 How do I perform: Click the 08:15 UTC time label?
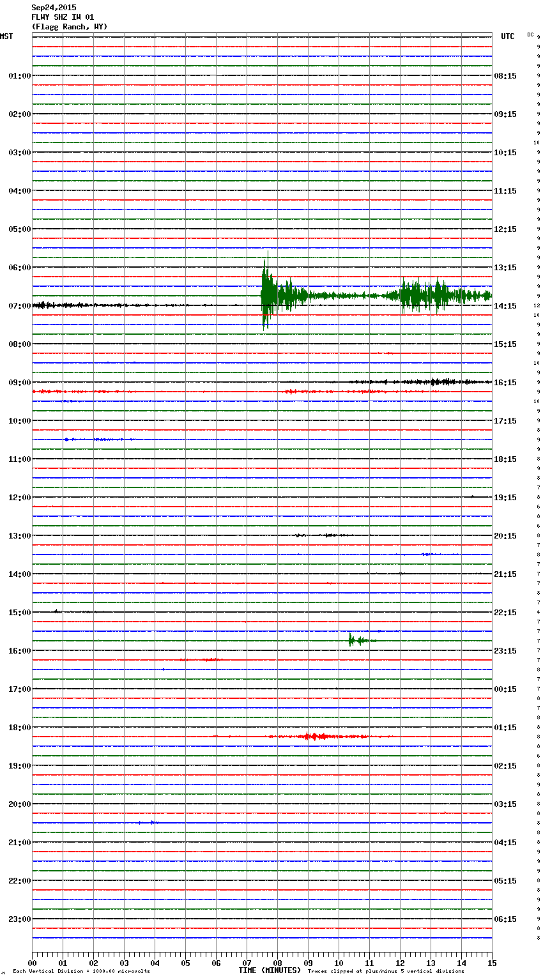(x=505, y=76)
